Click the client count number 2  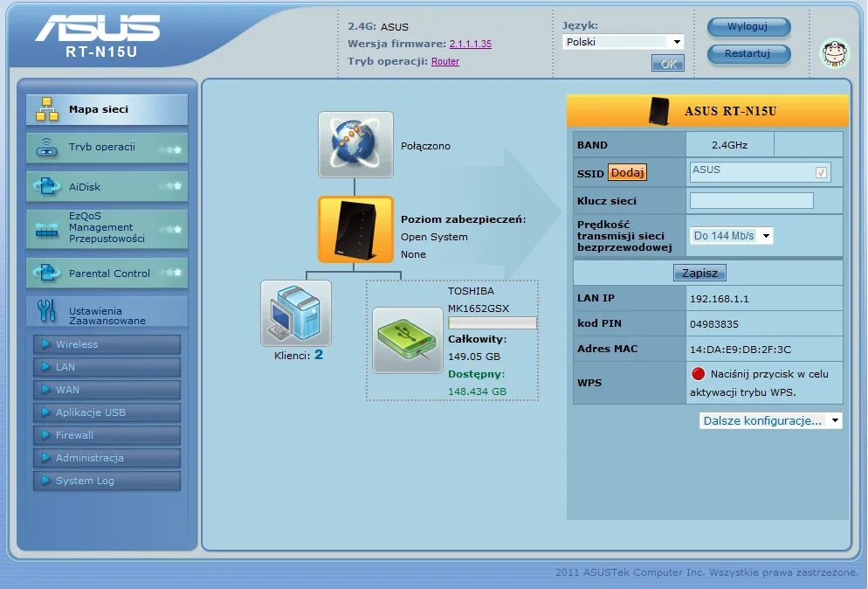pyautogui.click(x=319, y=355)
